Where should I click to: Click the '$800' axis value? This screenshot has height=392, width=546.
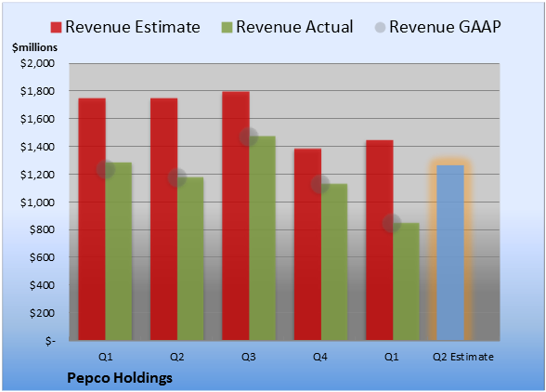42,230
